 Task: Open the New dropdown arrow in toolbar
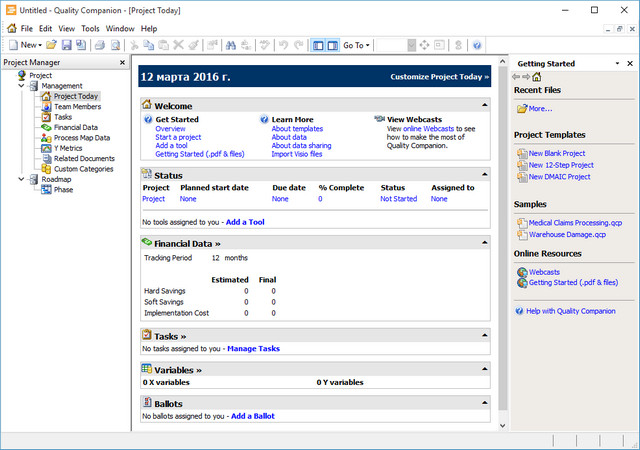pos(40,45)
